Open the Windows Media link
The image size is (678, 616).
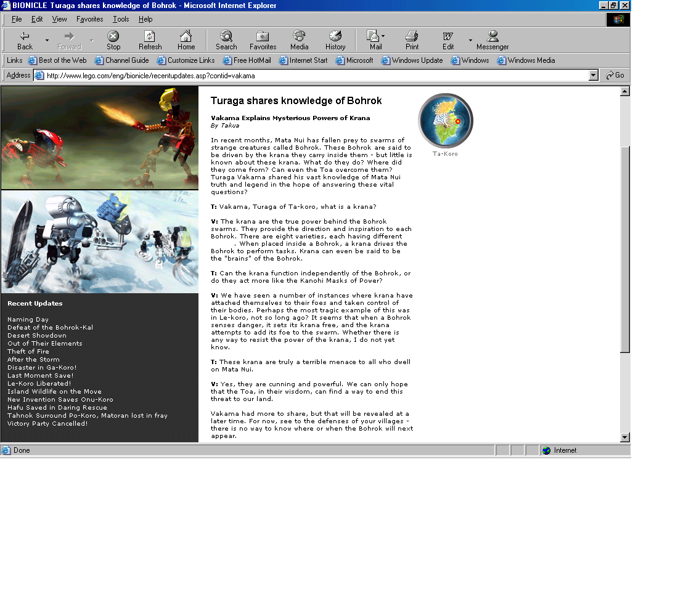point(526,60)
